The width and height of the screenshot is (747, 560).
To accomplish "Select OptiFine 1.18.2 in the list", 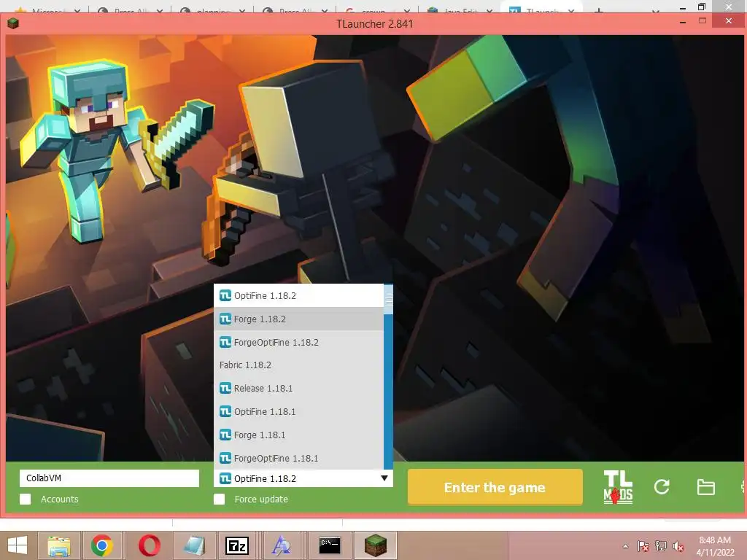I will pyautogui.click(x=298, y=296).
